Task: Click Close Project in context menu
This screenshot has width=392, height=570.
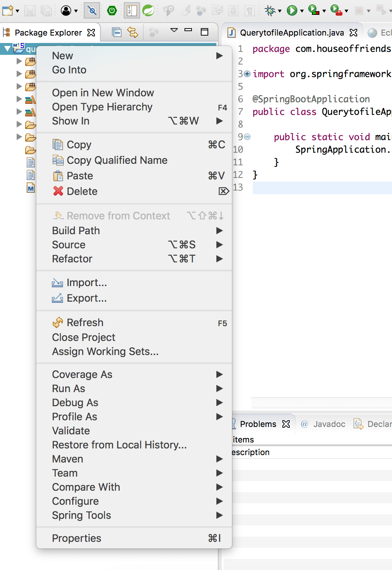Action: (84, 337)
